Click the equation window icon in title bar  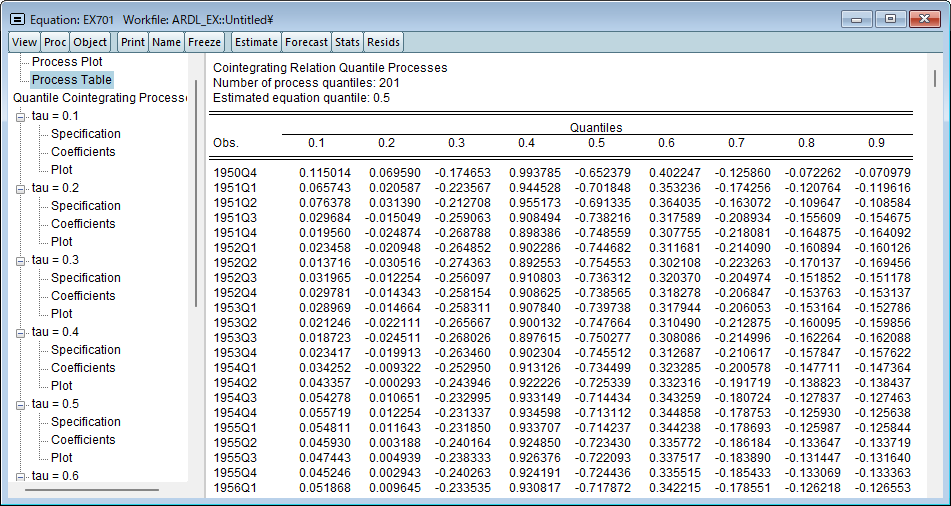coord(17,19)
